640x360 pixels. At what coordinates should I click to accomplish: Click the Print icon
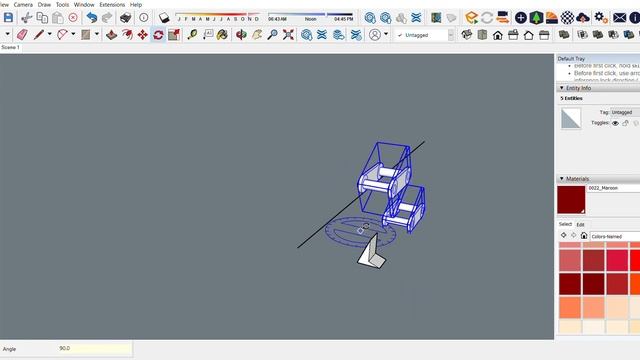point(125,18)
